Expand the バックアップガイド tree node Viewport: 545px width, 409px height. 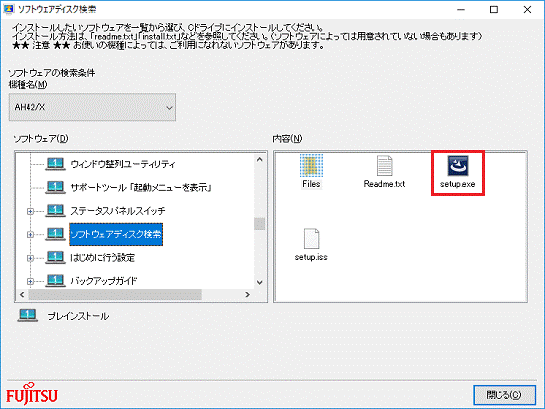[x=30, y=281]
